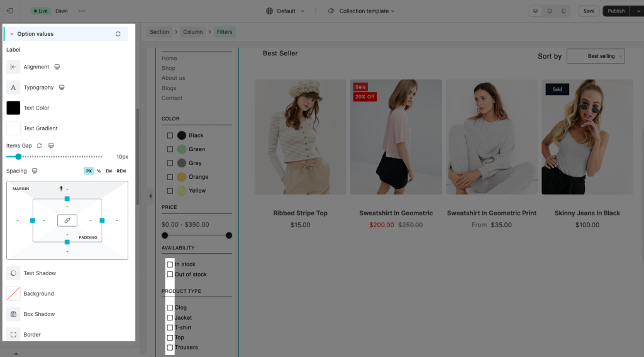Screen dimensions: 644x357
Task: Click the link icon in the spacing box
Action: click(x=67, y=220)
